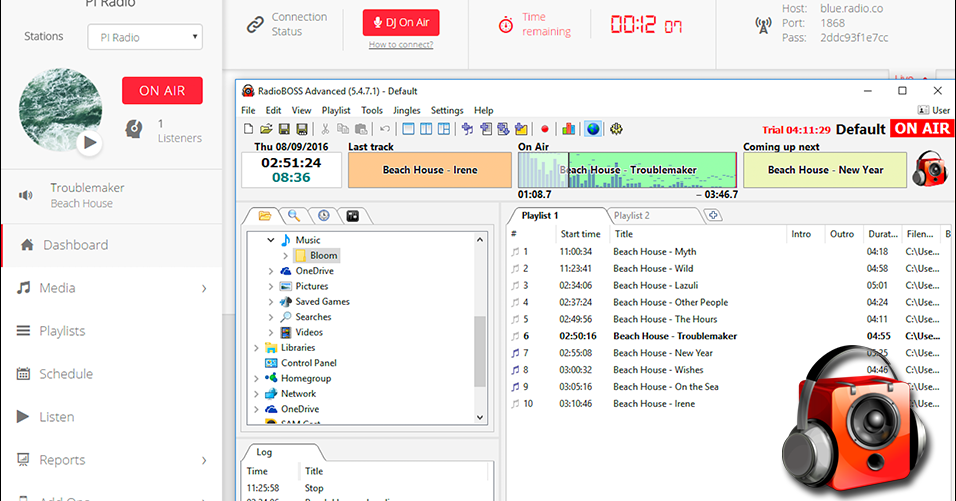Screen dimensions: 956x501
Task: Expand the Saved Games folder
Action: [271, 302]
